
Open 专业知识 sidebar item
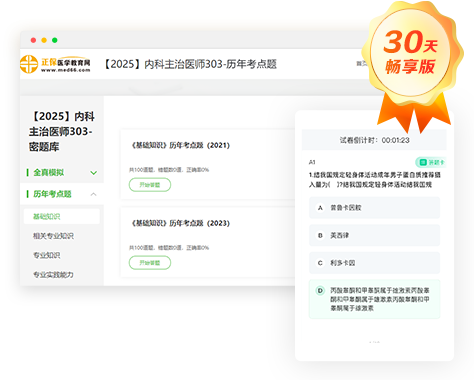(47, 255)
